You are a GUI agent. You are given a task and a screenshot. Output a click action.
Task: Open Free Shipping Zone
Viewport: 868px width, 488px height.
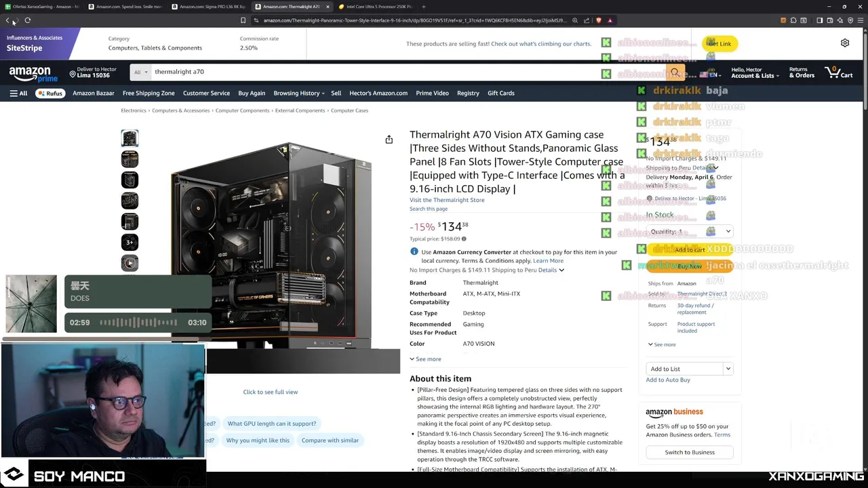[x=149, y=93]
